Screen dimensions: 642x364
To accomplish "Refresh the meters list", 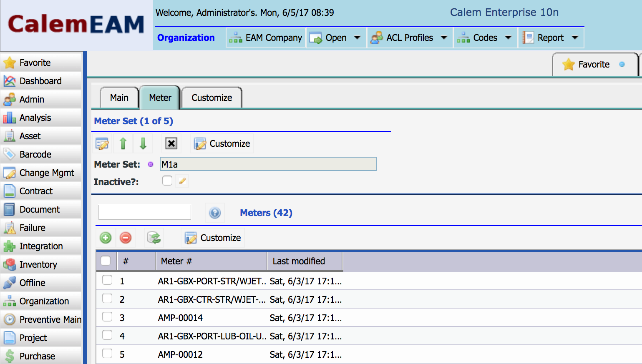I will tap(154, 238).
